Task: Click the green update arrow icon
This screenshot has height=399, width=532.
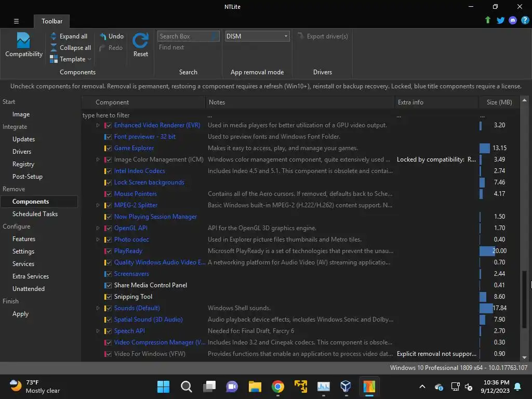Action: [487, 20]
